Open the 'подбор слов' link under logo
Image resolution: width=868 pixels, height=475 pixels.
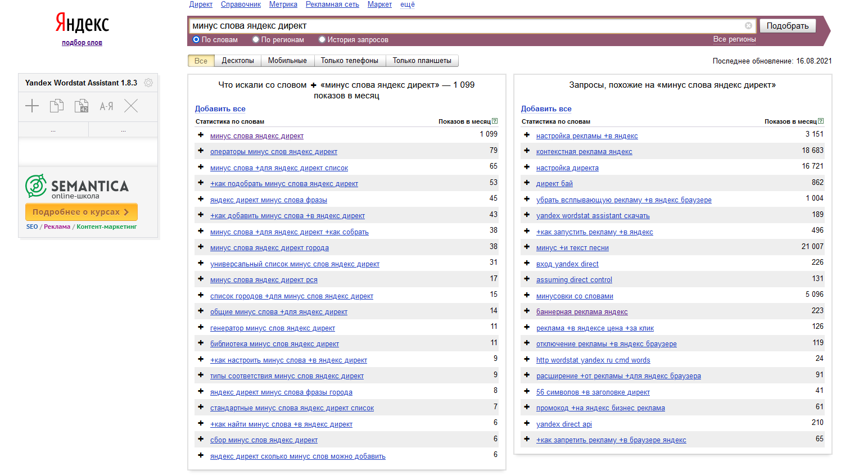[x=82, y=43]
